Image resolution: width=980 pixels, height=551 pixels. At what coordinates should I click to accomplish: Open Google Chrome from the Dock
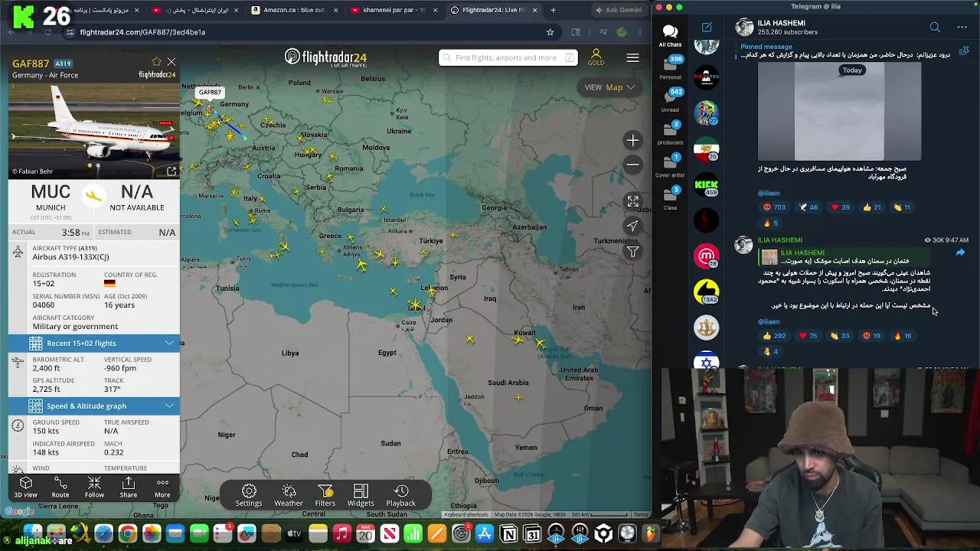[128, 533]
